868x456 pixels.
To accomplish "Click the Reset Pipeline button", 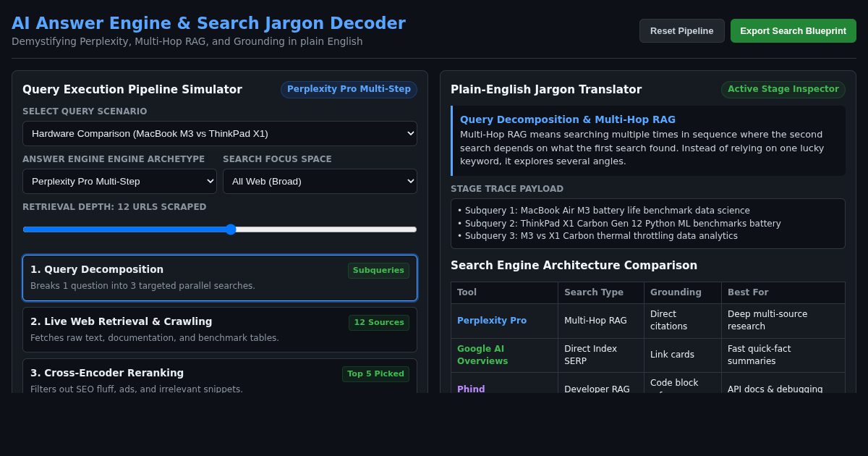I will click(x=681, y=30).
